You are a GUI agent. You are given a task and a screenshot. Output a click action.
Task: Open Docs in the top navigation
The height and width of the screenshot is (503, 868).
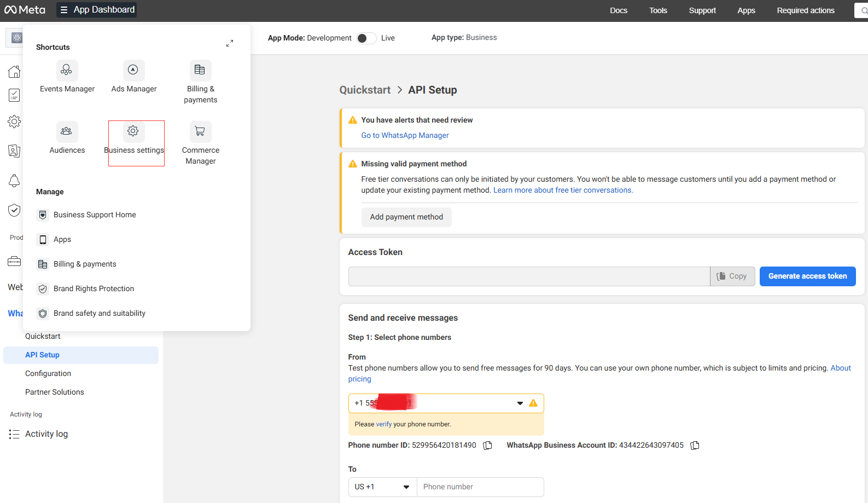click(619, 10)
